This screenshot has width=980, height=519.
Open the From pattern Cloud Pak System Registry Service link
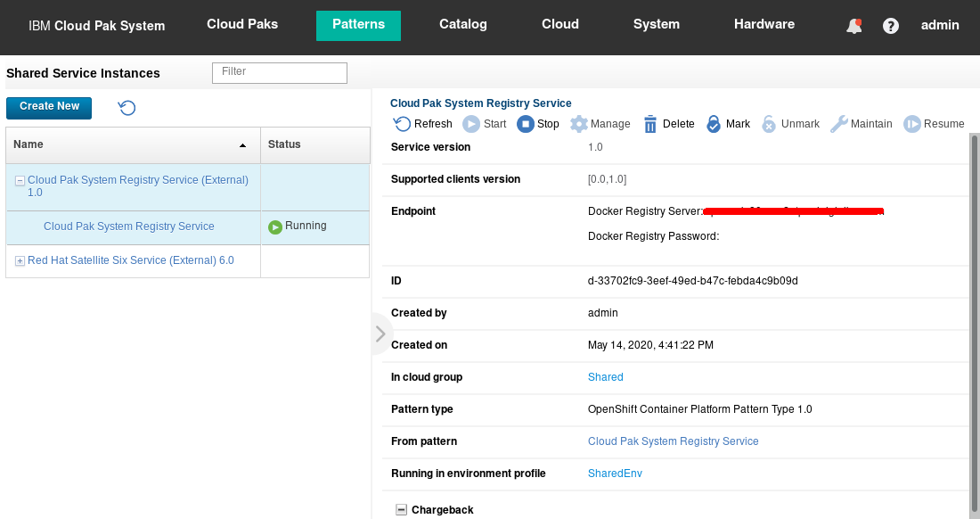(x=674, y=441)
